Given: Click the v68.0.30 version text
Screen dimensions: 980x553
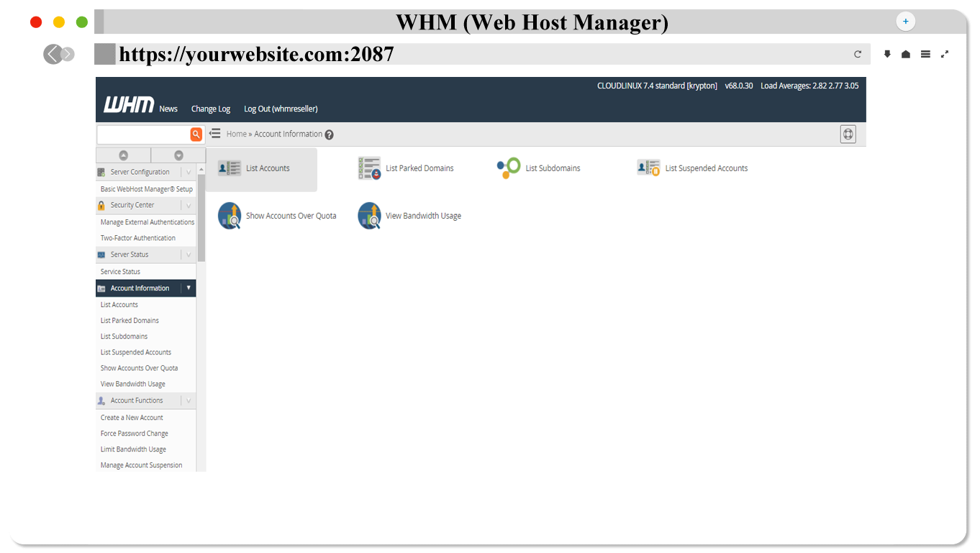Looking at the screenshot, I should [x=739, y=86].
